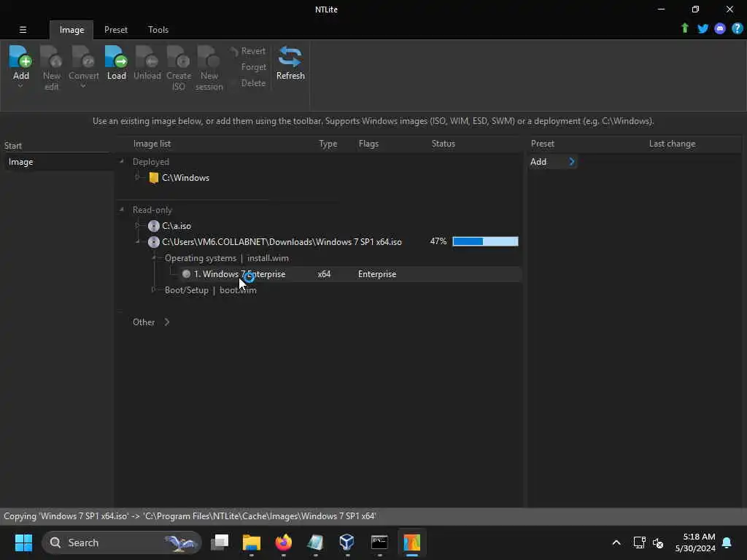Collapse the Read-only group
This screenshot has height=560, width=747.
tap(122, 209)
